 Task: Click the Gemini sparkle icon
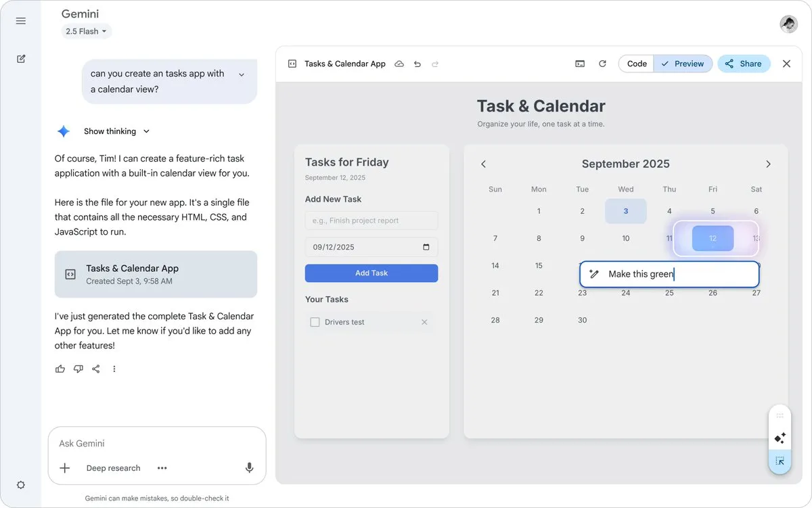(64, 131)
